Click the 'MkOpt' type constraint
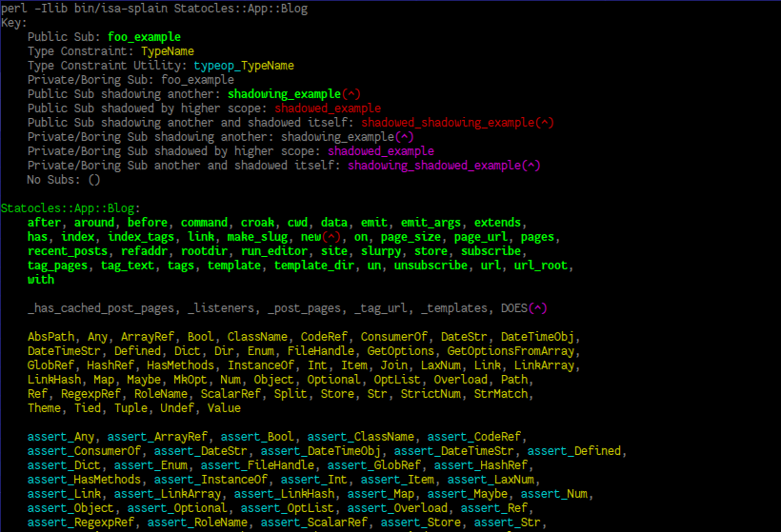 (x=190, y=380)
